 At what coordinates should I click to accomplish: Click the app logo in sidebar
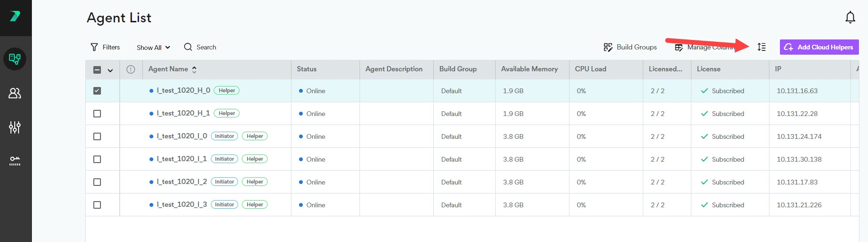(15, 17)
